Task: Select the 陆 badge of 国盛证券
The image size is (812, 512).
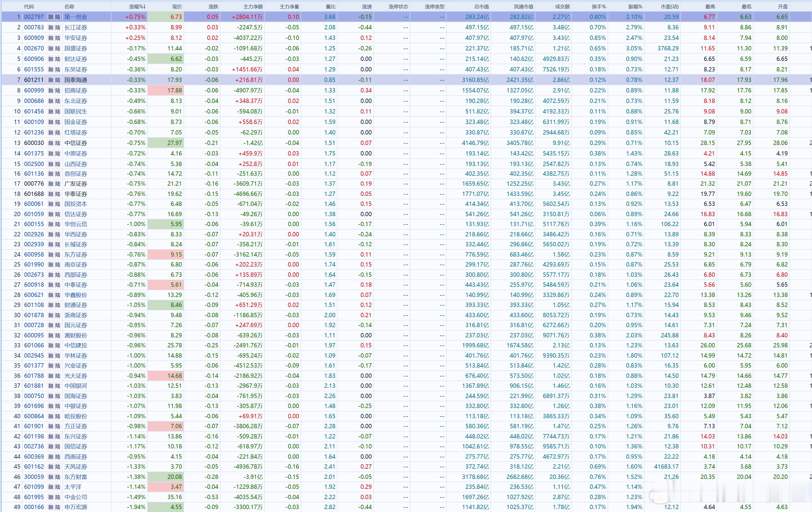Action: pos(58,49)
